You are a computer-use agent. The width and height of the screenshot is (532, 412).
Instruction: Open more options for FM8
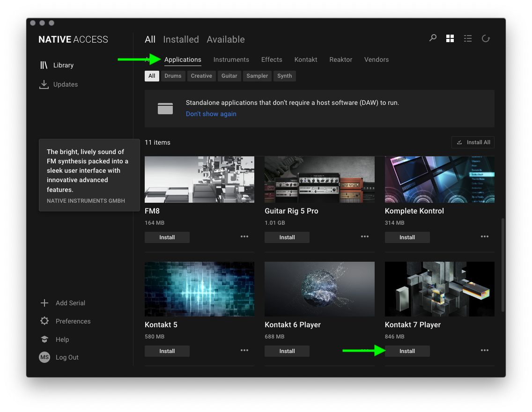(x=244, y=237)
